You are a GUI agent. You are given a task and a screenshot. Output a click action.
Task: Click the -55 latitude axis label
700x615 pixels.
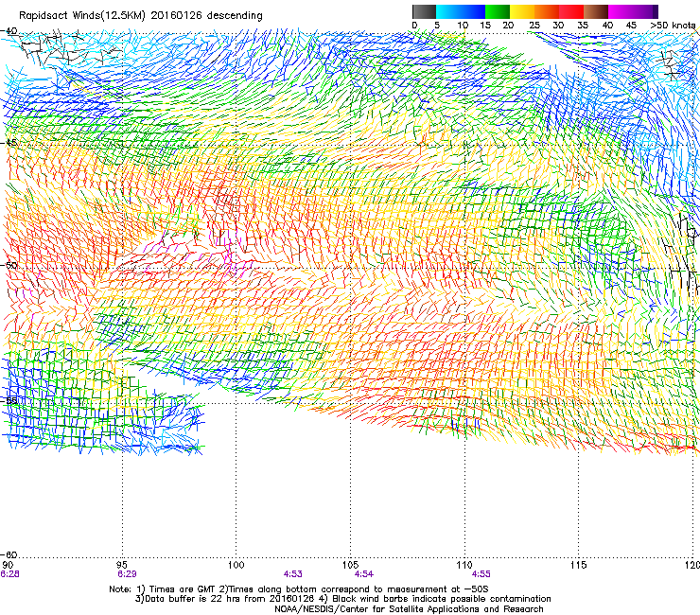[9, 400]
